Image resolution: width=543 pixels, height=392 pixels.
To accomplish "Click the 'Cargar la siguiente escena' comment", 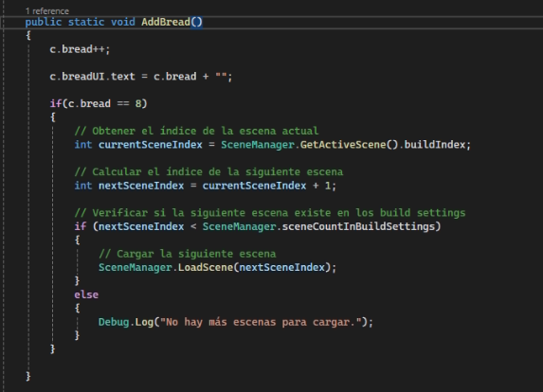I will (188, 254).
